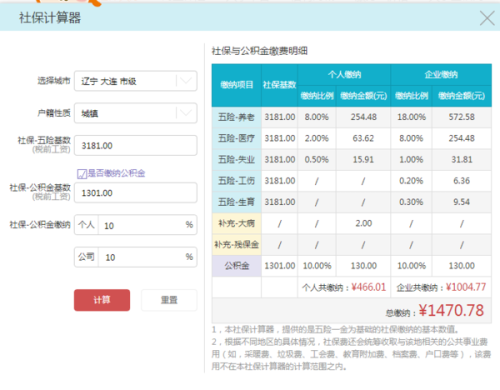This screenshot has width=500, height=390.
Task: Select the 补充-残保金 row label
Action: 236,245
